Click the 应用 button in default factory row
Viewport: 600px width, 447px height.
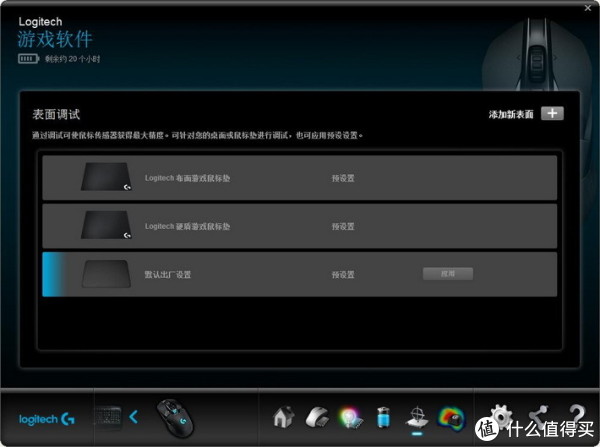pyautogui.click(x=448, y=274)
